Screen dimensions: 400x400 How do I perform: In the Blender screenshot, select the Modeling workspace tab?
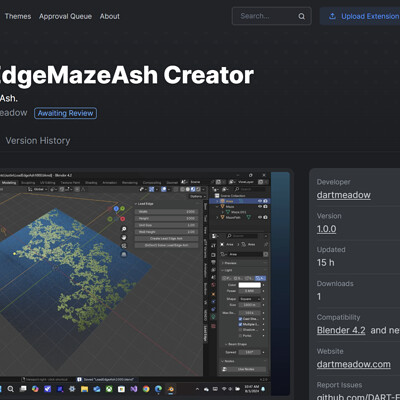(x=9, y=183)
